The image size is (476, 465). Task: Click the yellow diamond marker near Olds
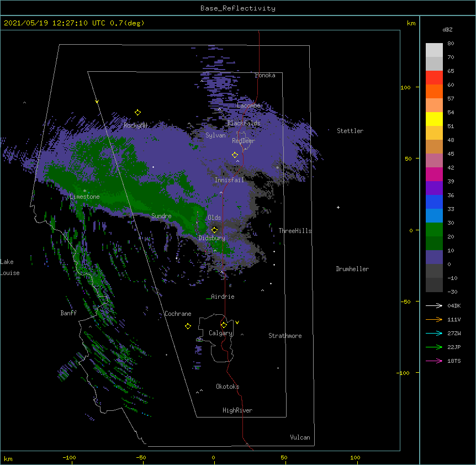coord(214,230)
